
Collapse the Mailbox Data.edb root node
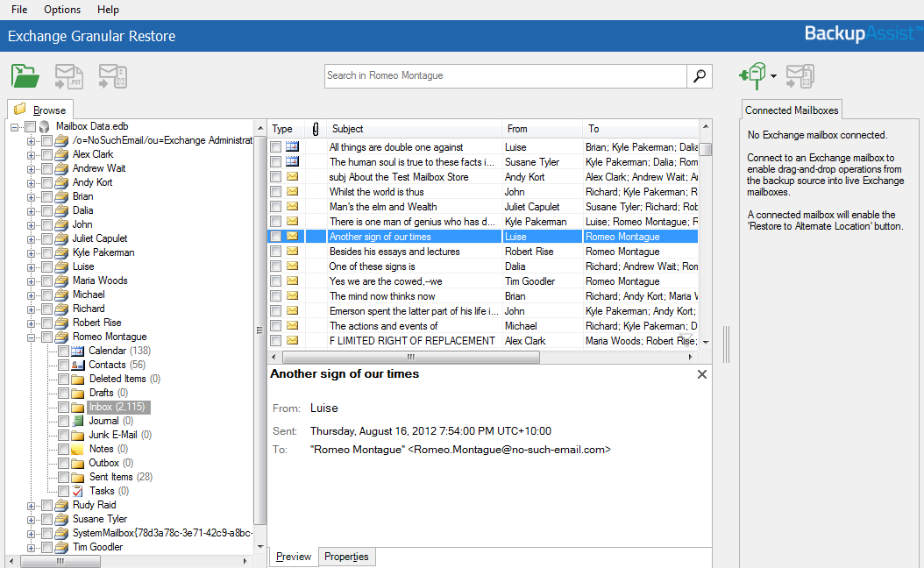point(14,127)
